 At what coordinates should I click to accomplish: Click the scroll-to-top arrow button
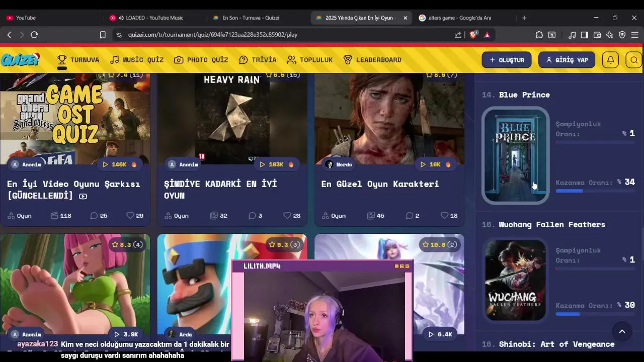click(x=622, y=331)
